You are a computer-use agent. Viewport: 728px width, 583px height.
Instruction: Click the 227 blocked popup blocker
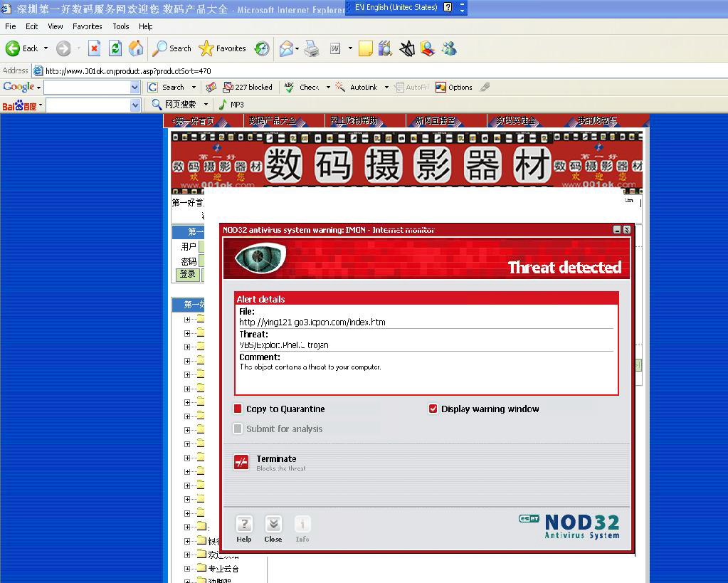248,87
